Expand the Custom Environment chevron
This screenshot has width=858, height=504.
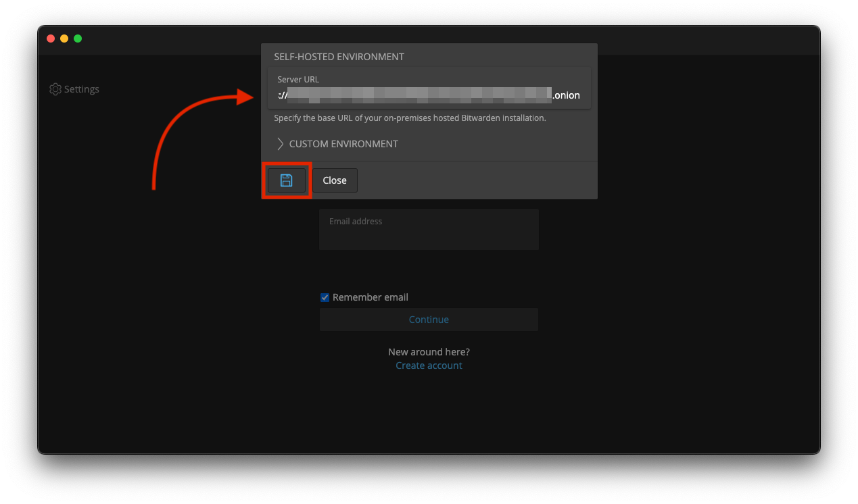coord(280,144)
